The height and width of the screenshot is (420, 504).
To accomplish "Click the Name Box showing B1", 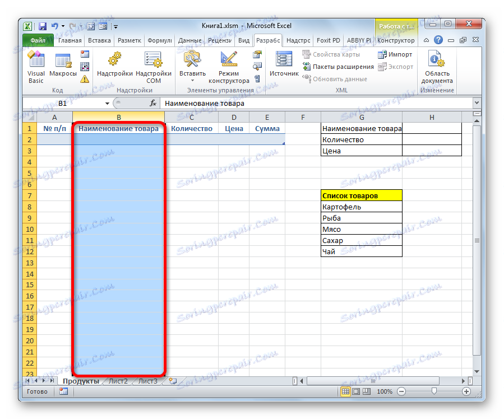I will pos(63,104).
